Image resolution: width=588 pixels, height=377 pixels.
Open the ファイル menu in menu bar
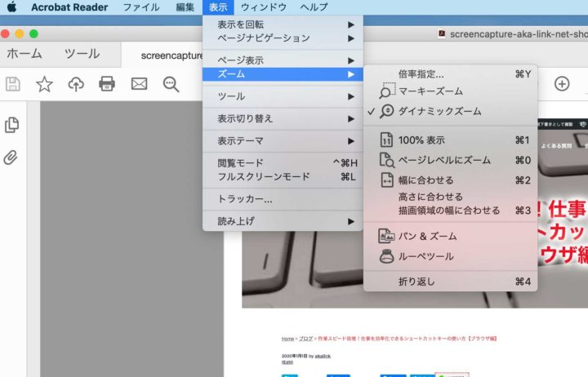[141, 7]
